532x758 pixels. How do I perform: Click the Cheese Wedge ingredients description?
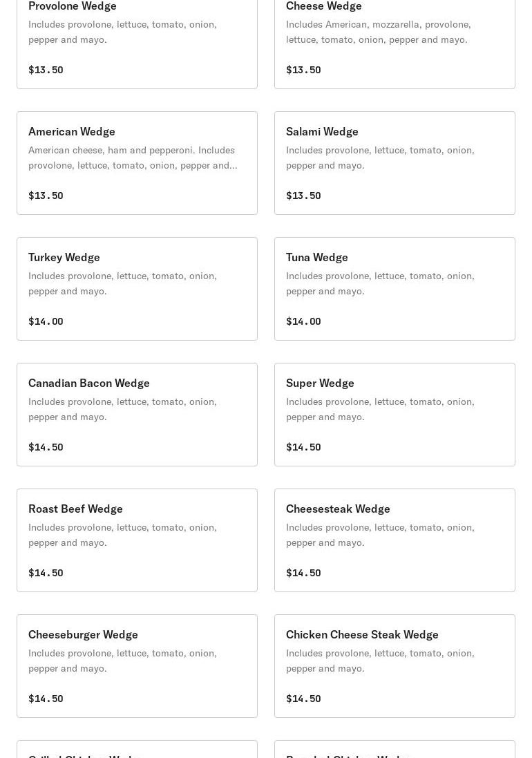click(x=378, y=32)
